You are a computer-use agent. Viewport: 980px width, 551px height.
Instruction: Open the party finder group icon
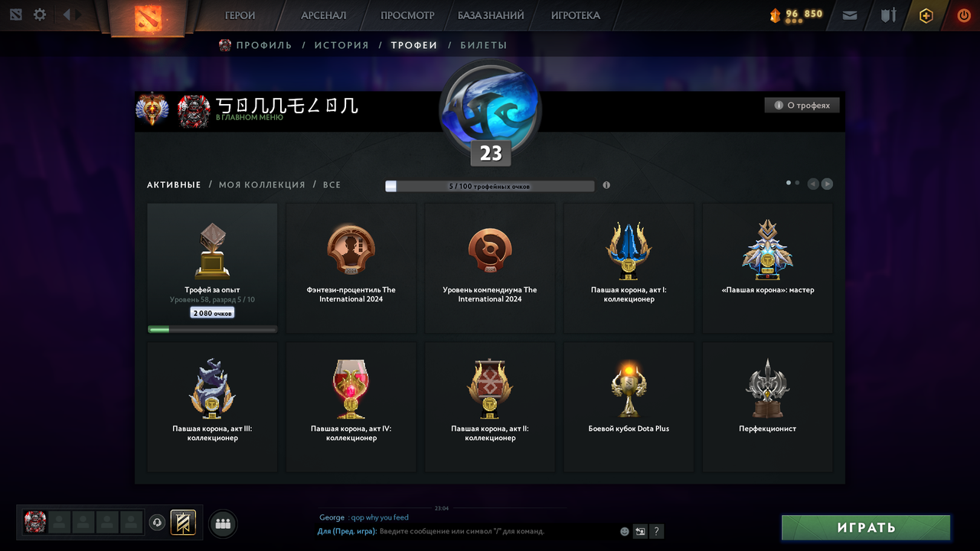(x=223, y=523)
